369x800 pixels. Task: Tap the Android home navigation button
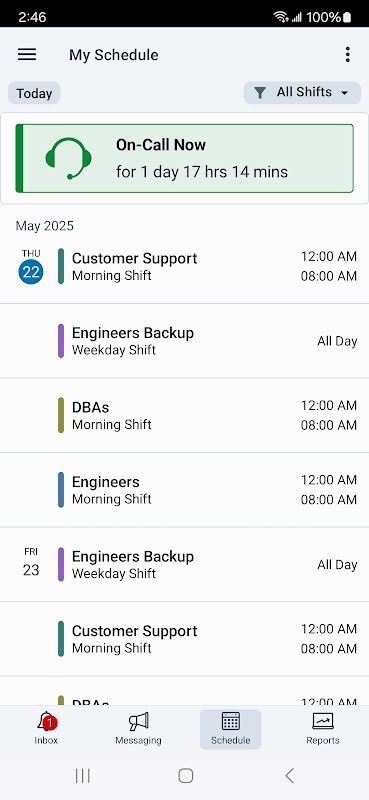[x=185, y=776]
